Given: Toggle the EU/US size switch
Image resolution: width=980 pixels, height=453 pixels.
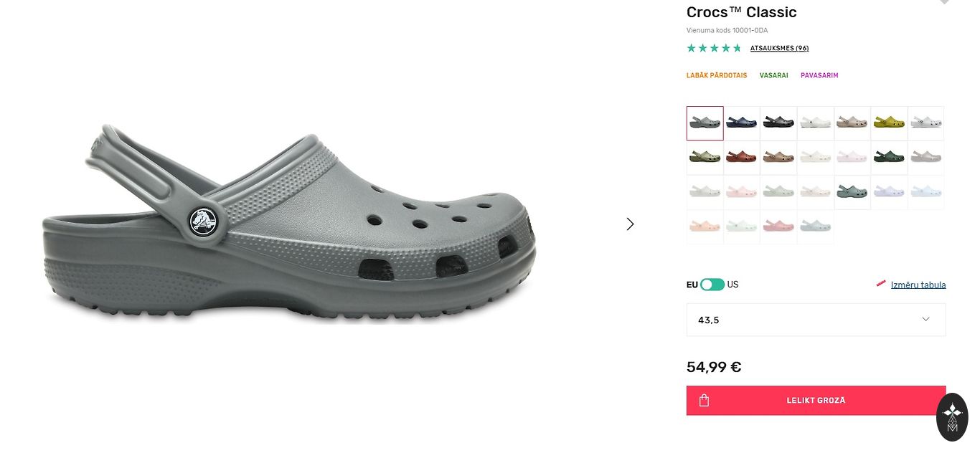Looking at the screenshot, I should 712,285.
